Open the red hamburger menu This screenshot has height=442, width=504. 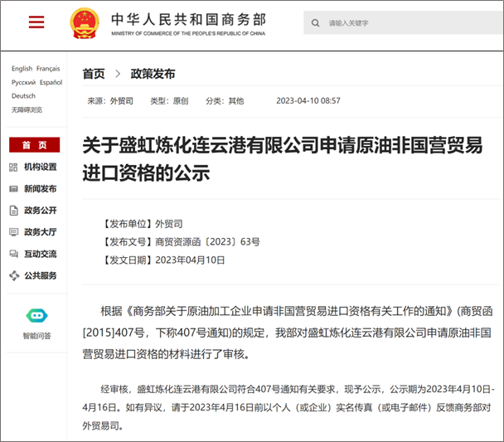[x=36, y=22]
